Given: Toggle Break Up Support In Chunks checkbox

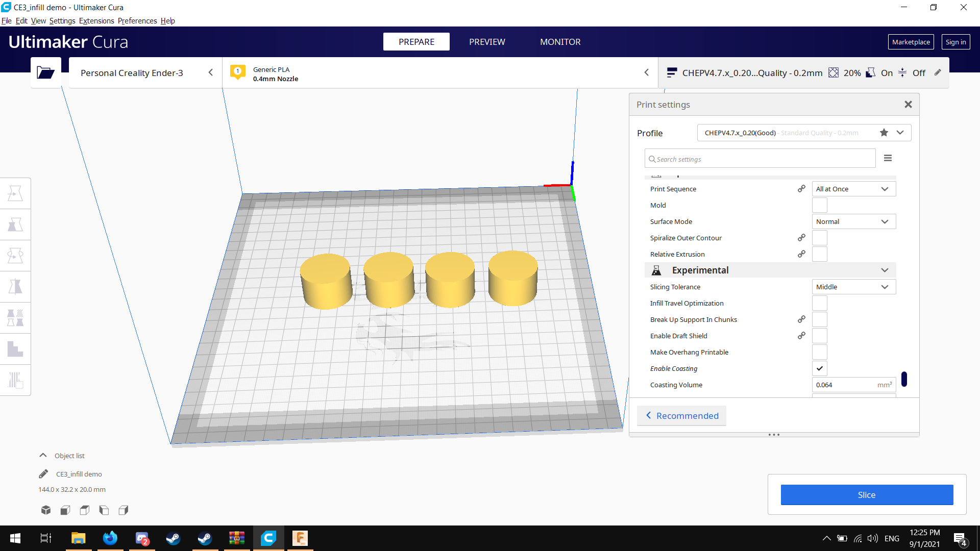Looking at the screenshot, I should click(x=819, y=319).
